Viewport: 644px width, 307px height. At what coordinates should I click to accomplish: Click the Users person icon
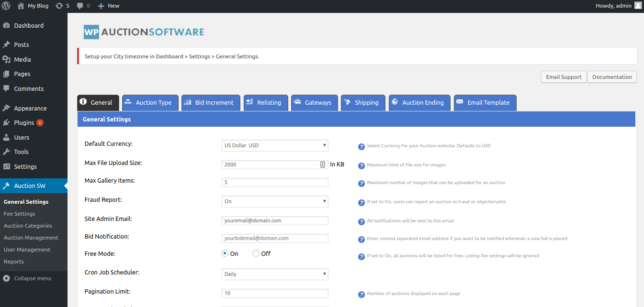(6, 137)
